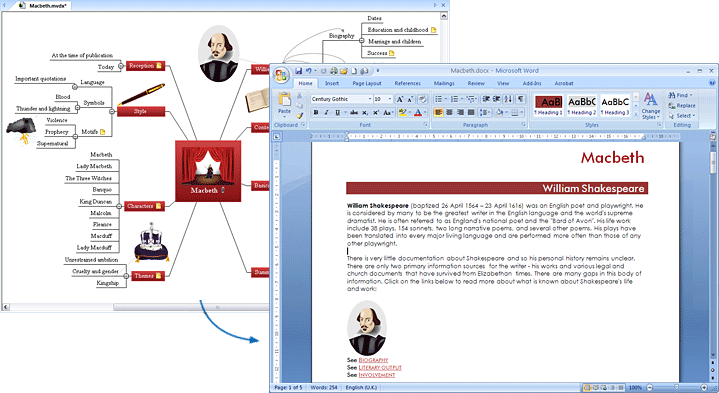Open the Change Case dropdown
This screenshot has width=719, height=393.
[x=388, y=112]
